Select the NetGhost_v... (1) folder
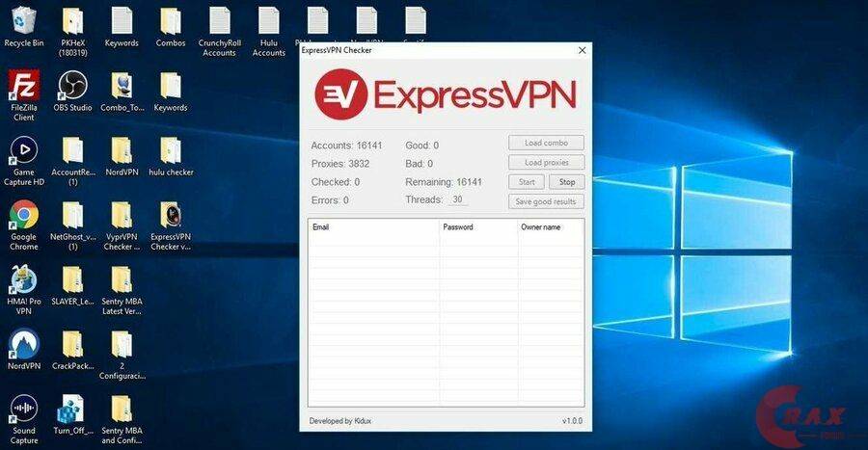 72,225
